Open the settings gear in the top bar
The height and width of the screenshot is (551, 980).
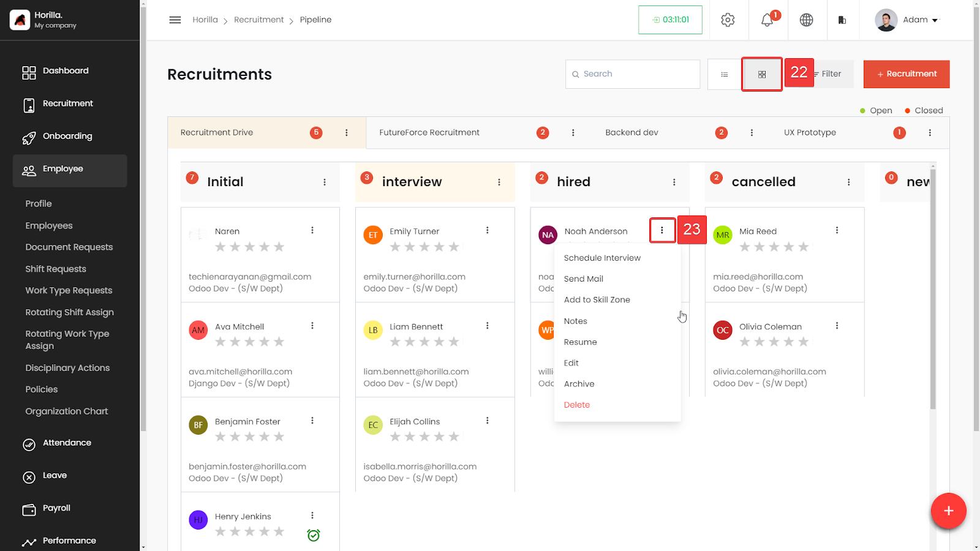728,20
